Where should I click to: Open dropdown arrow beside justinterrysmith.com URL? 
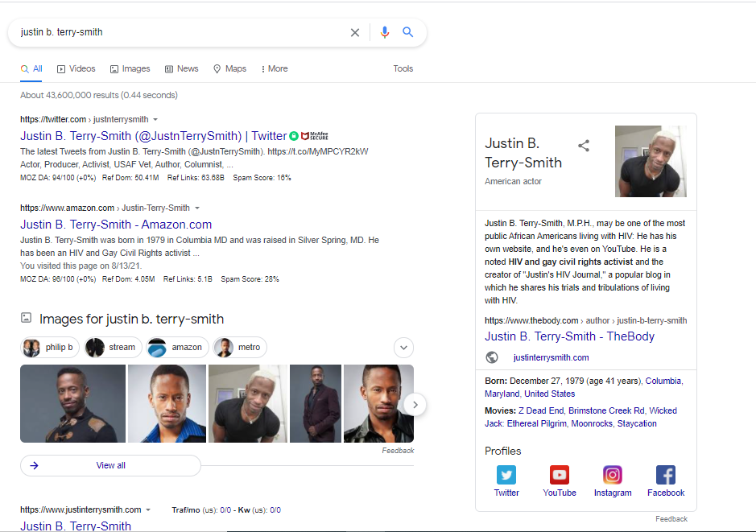coord(148,509)
